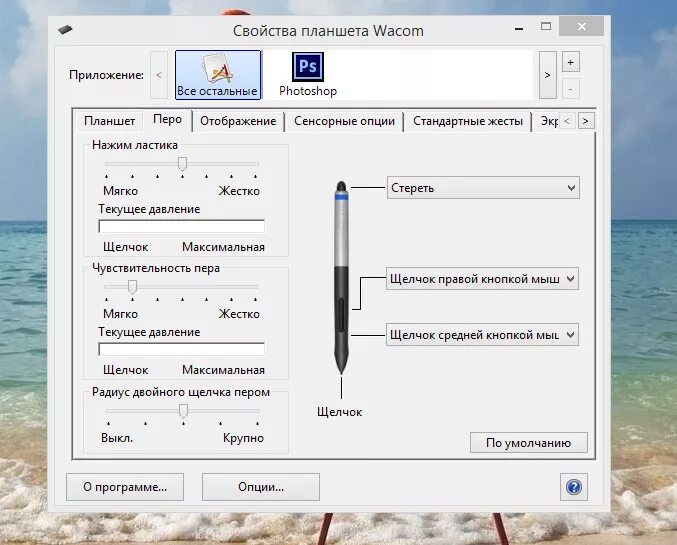The width and height of the screenshot is (677, 545).
Task: Click the 'По умолчанию' button
Action: 528,443
